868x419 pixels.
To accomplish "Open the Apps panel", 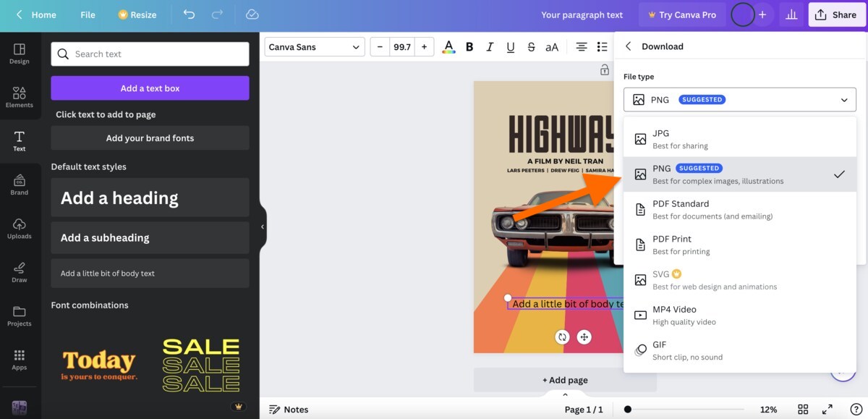I will (20, 360).
